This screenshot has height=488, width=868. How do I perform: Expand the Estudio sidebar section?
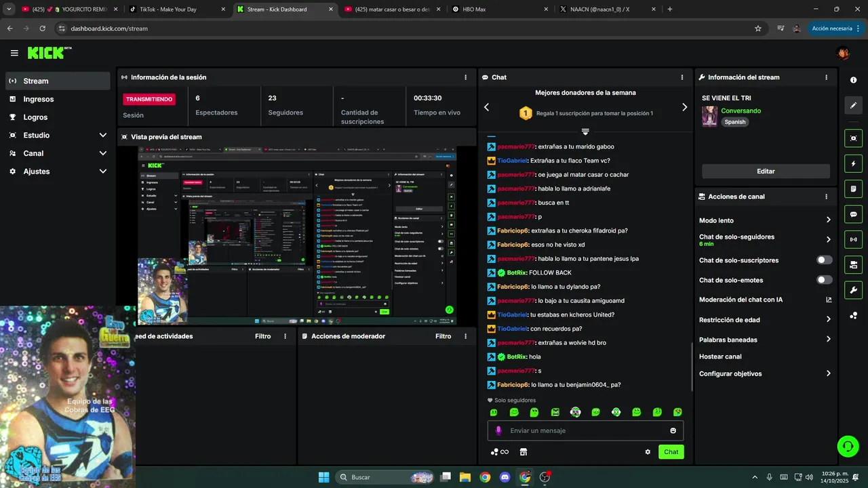(58, 136)
